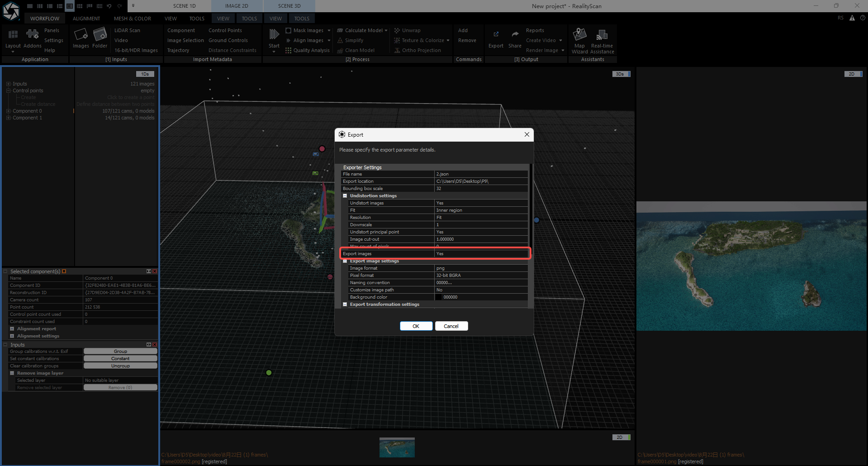Click the Group calibrations button
868x466 pixels.
click(120, 352)
